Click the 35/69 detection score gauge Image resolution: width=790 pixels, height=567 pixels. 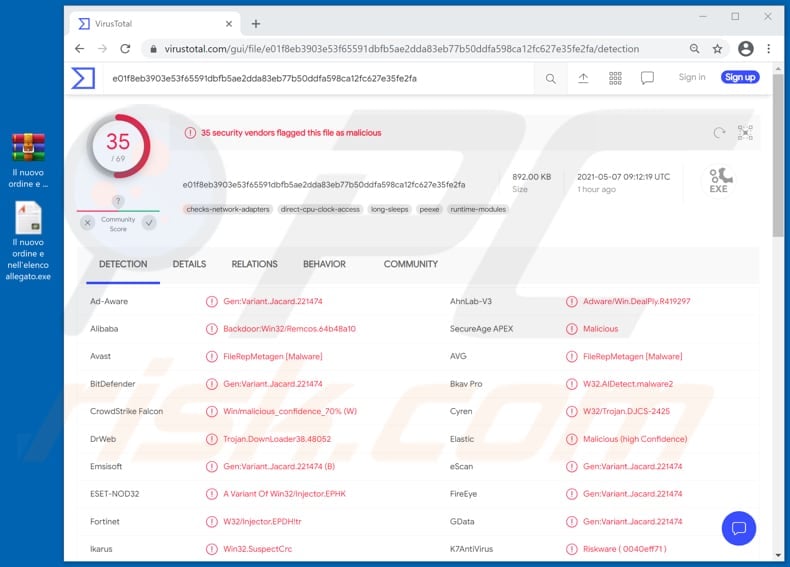coord(118,146)
